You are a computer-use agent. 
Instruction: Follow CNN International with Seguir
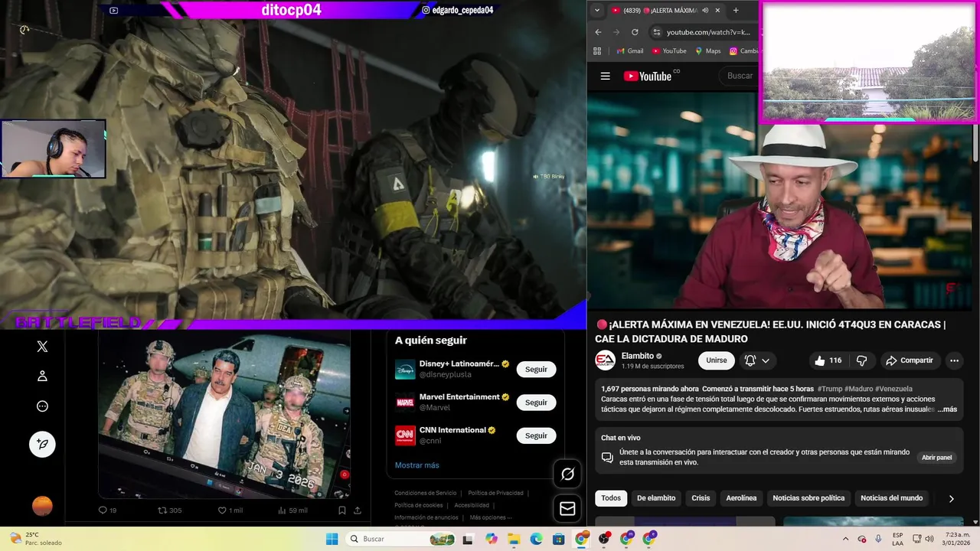pos(536,435)
